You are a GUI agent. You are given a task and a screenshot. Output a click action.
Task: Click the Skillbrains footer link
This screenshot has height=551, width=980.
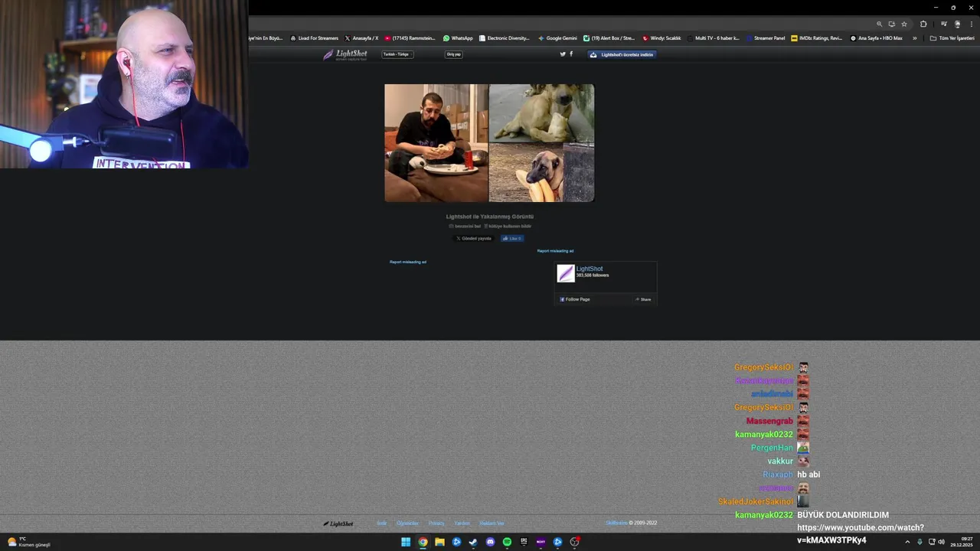(x=616, y=523)
